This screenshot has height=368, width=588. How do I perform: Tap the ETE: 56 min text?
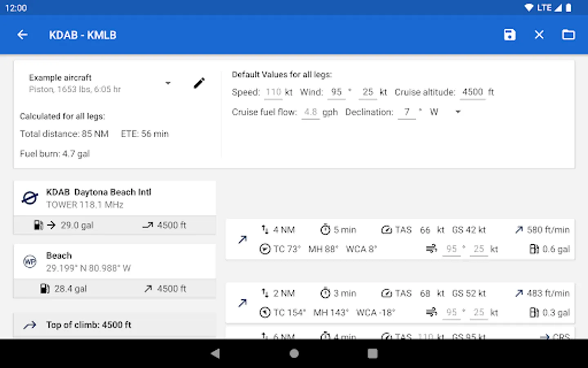click(145, 134)
